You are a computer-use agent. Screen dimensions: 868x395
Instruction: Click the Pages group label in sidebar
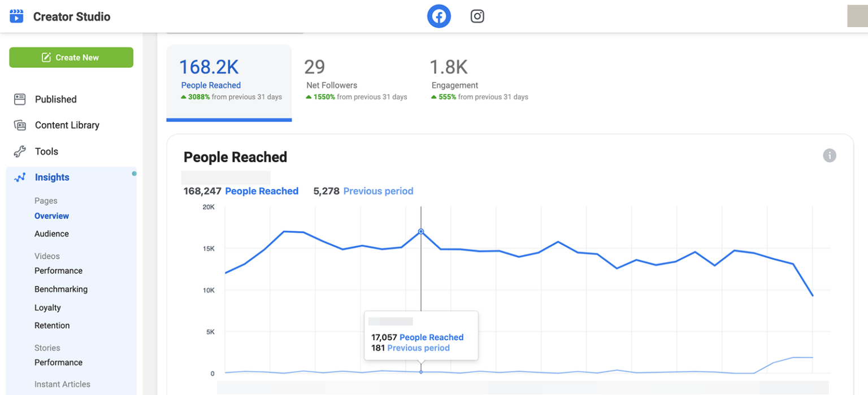tap(46, 201)
